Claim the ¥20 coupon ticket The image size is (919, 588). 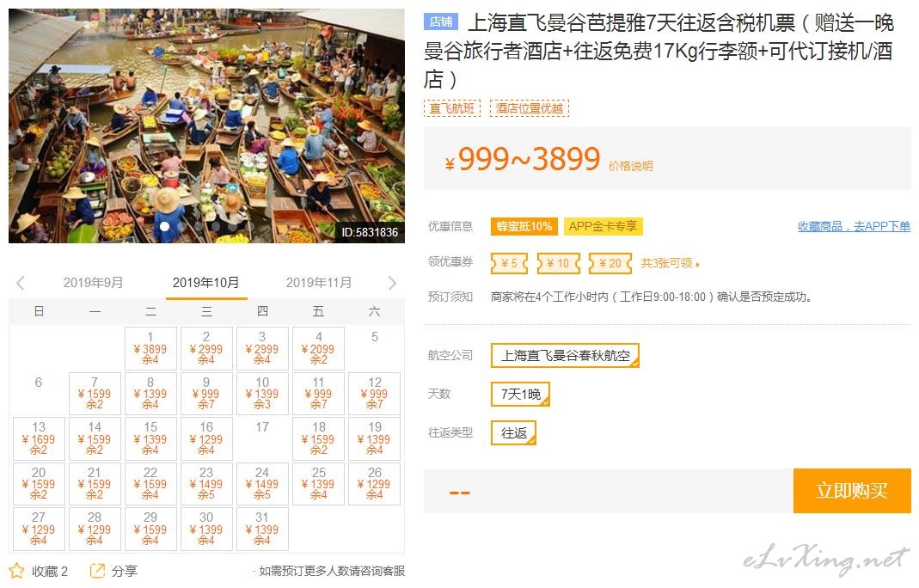click(x=610, y=263)
